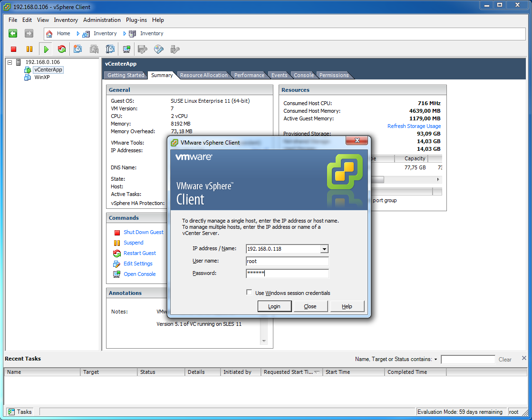
Task: Open the Help menu in menu bar
Action: 158,20
